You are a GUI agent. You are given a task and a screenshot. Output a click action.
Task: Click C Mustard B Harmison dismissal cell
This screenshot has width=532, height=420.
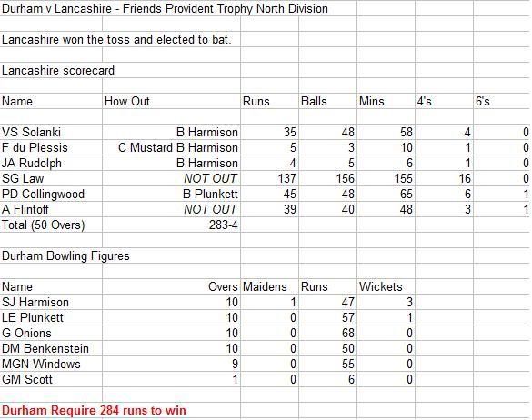click(x=171, y=147)
